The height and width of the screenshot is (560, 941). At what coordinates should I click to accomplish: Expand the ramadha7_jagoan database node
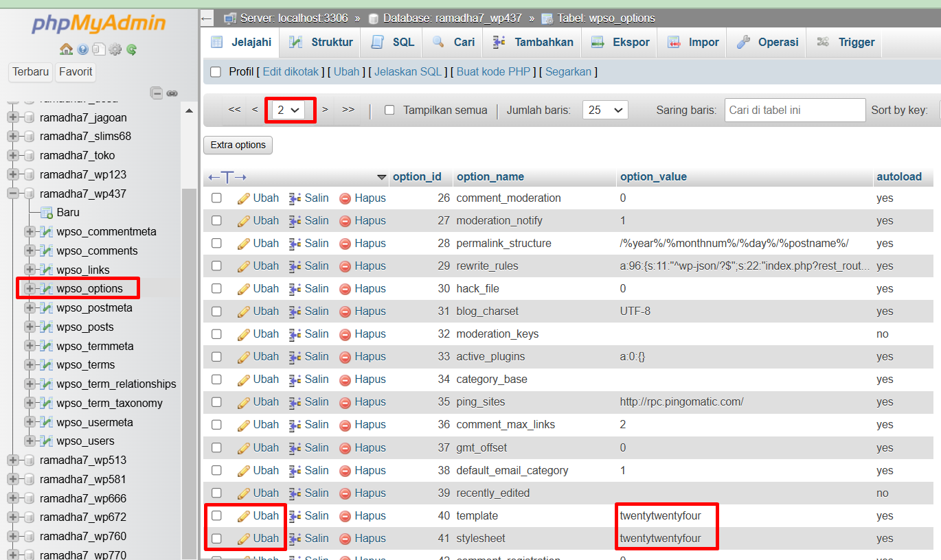12,118
